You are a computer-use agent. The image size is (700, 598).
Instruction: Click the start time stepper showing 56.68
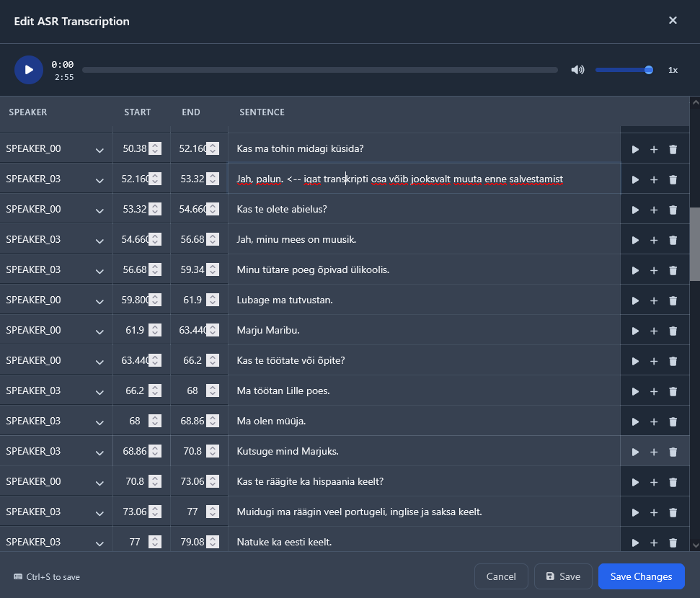pyautogui.click(x=155, y=269)
